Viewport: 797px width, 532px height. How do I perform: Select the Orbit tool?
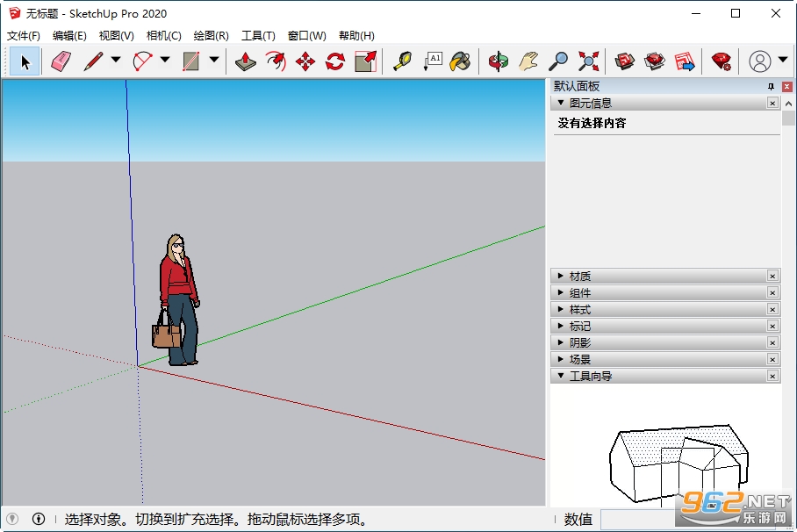[499, 61]
